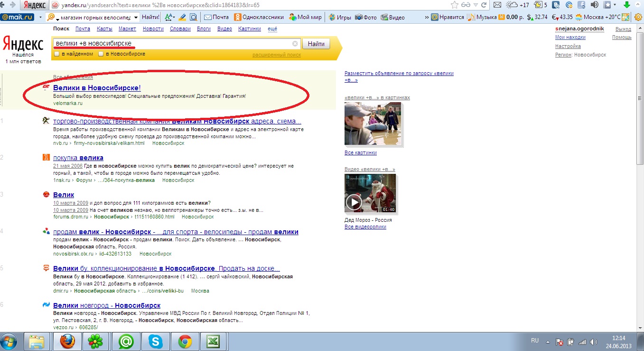The image size is (644, 351).
Task: Open Mail.ru toolbar settings gear
Action: [638, 17]
